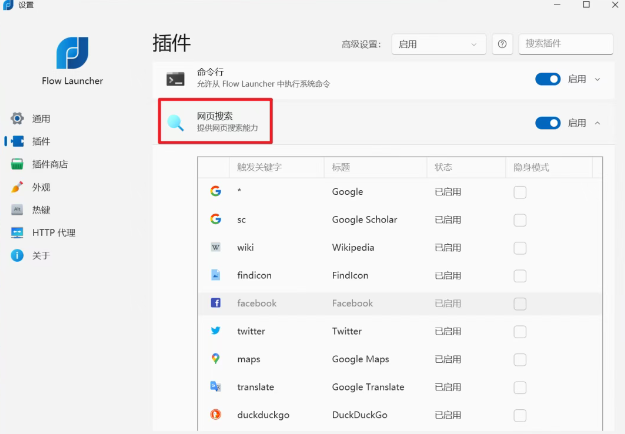Click the 隐身模式 column header
The image size is (625, 434).
pyautogui.click(x=549, y=167)
